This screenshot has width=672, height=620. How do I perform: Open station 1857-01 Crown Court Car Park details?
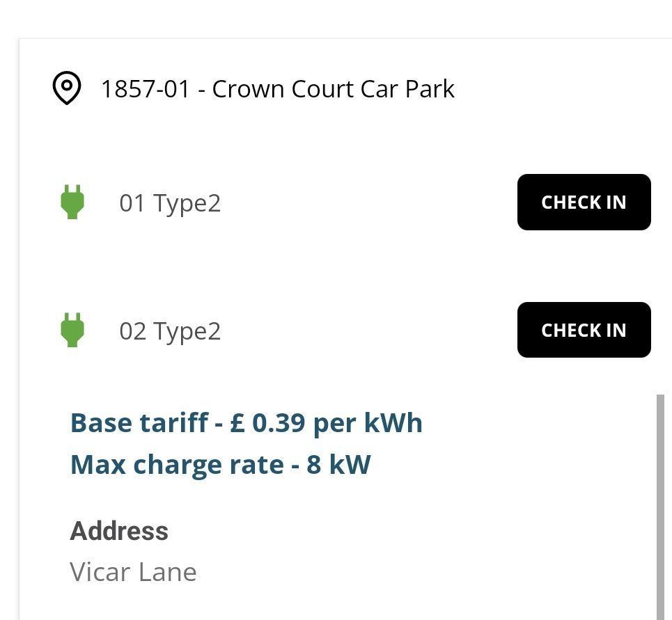277,88
